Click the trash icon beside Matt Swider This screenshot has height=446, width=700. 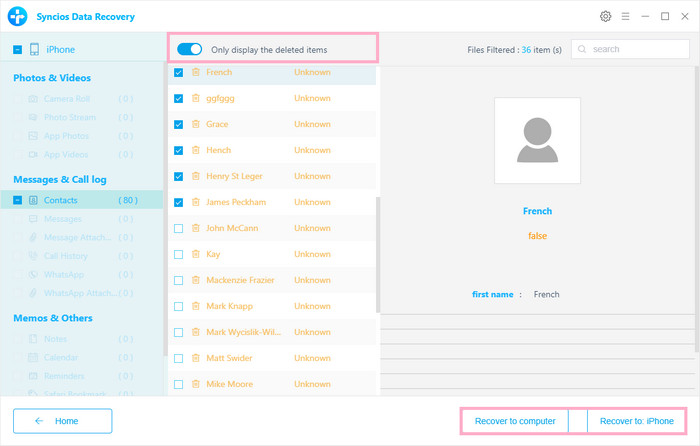coord(196,358)
